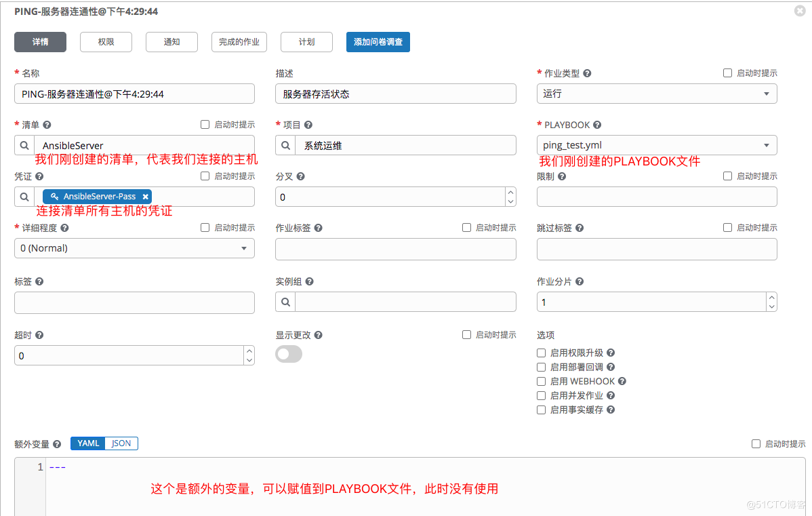This screenshot has width=812, height=516.
Task: Switch to the 通知 tab
Action: click(x=172, y=42)
